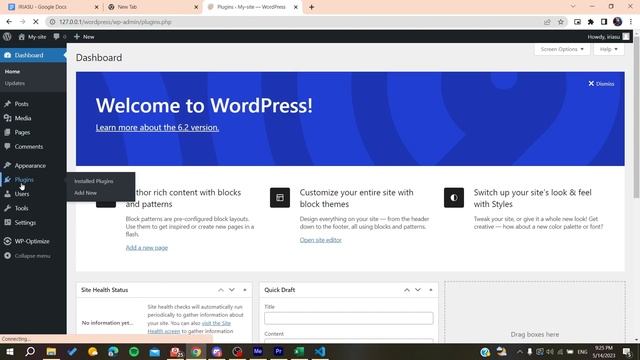Open My-site home link in admin bar

coord(32,37)
